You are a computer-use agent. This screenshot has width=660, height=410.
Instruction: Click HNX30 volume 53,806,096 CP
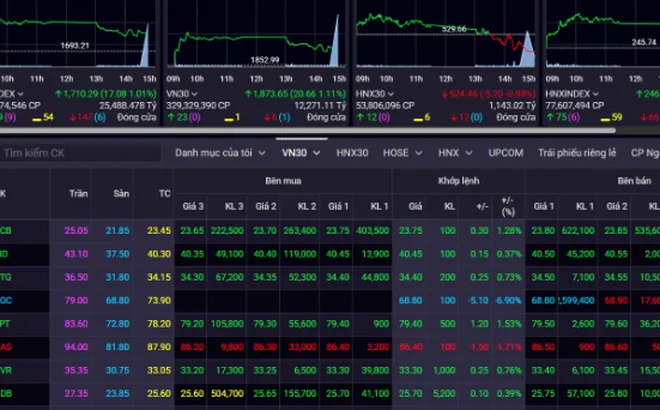tap(385, 105)
